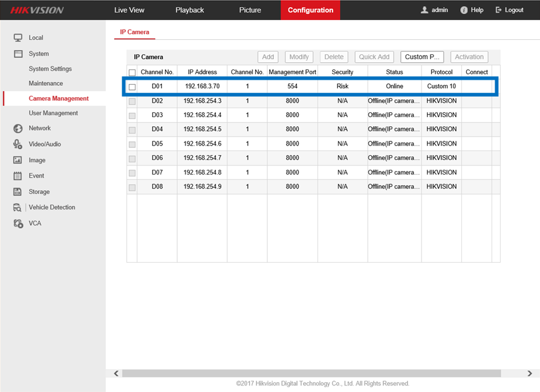Click the Network globe icon
The height and width of the screenshot is (392, 540).
tap(18, 128)
